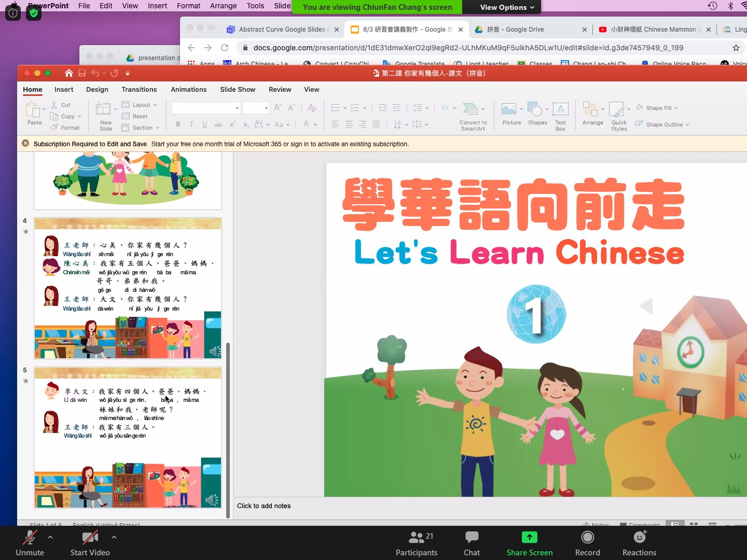This screenshot has height=560, width=747.
Task: Open the Shape Fill dropdown arrow
Action: point(676,108)
